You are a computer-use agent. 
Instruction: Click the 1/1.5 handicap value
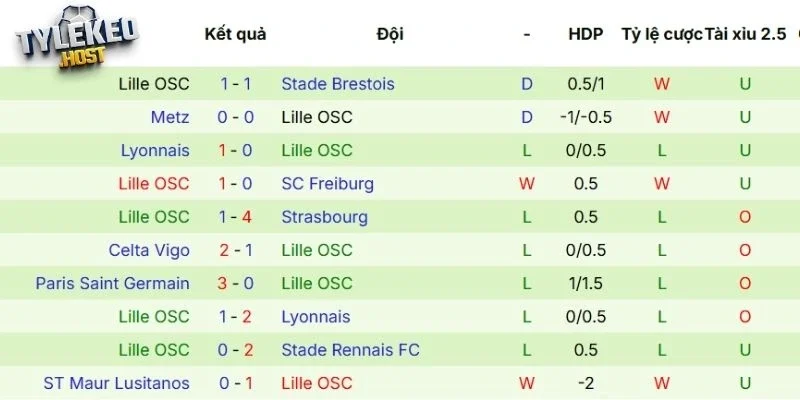coord(585,283)
